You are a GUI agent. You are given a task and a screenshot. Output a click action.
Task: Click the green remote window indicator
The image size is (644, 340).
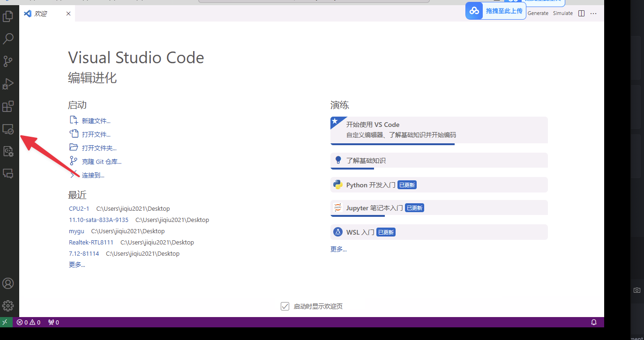(x=5, y=322)
